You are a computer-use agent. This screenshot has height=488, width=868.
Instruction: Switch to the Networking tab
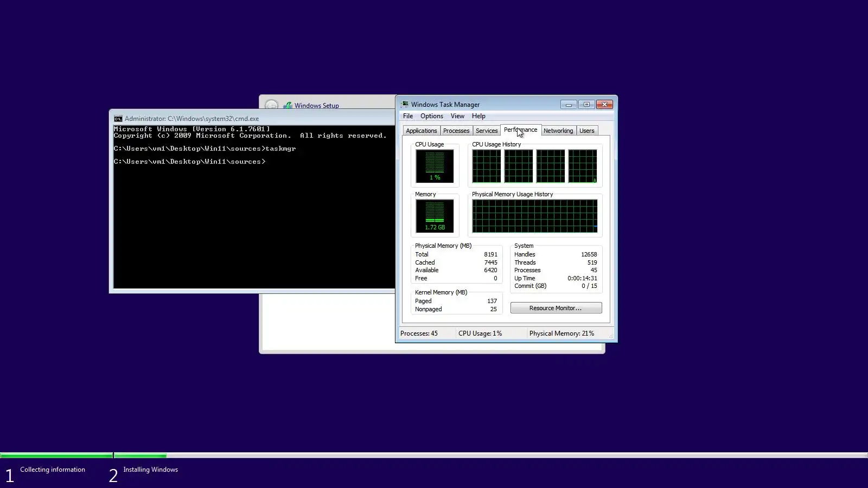click(x=558, y=131)
